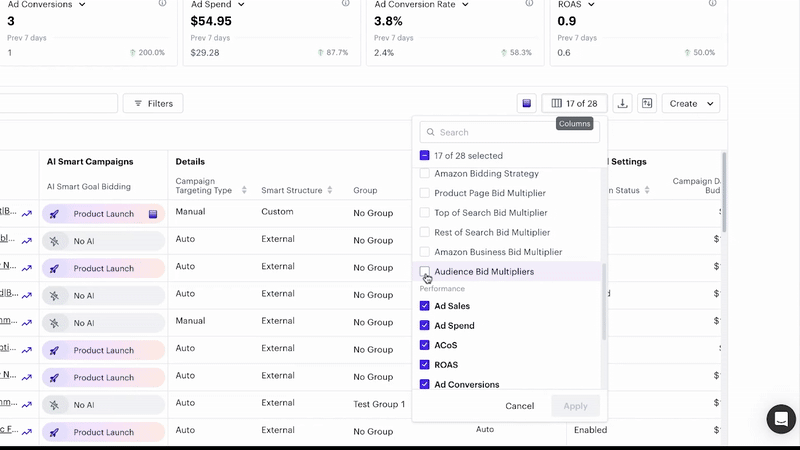This screenshot has width=800, height=450.
Task: Click the No AI icon in second row
Action: 55,241
